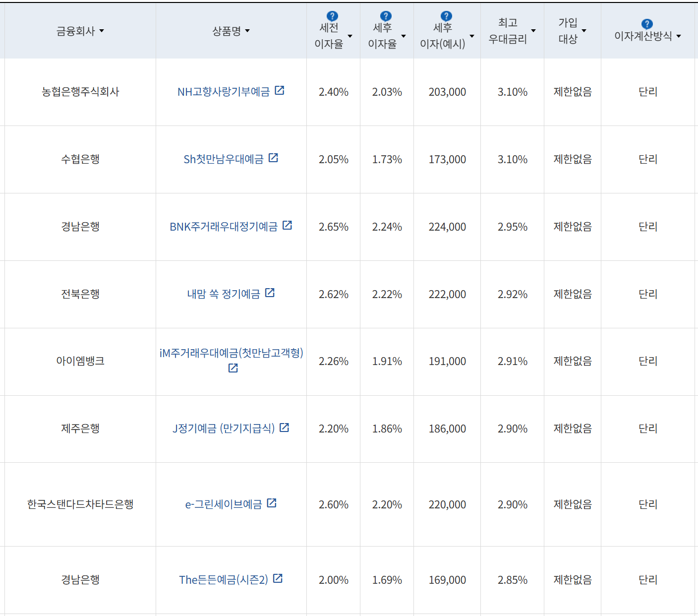Screen dimensions: 698x616
Task: Open external link icon for The든든예금(시즌2)
Action: click(278, 578)
